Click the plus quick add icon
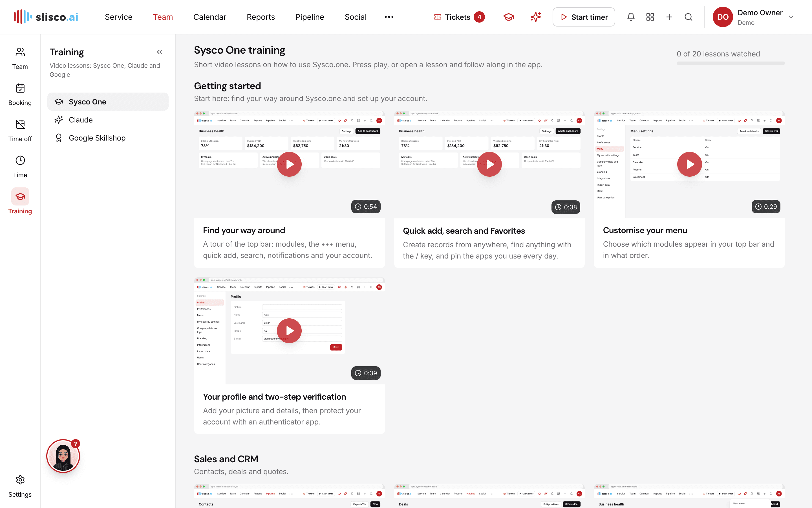 point(669,17)
